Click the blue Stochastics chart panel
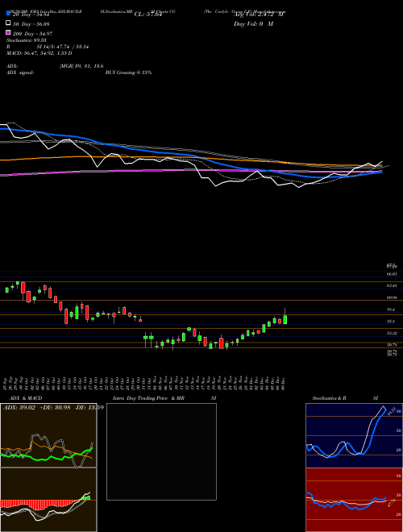The height and width of the screenshot is (532, 403). click(354, 435)
